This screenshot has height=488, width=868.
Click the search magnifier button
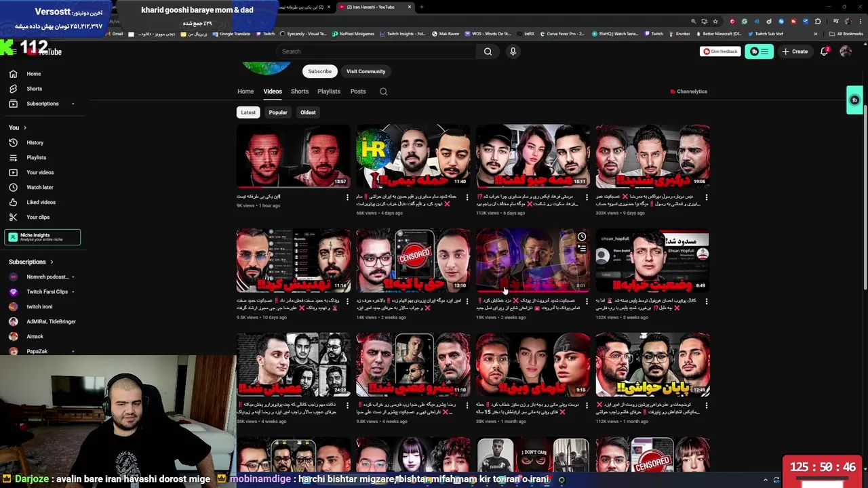pyautogui.click(x=488, y=52)
